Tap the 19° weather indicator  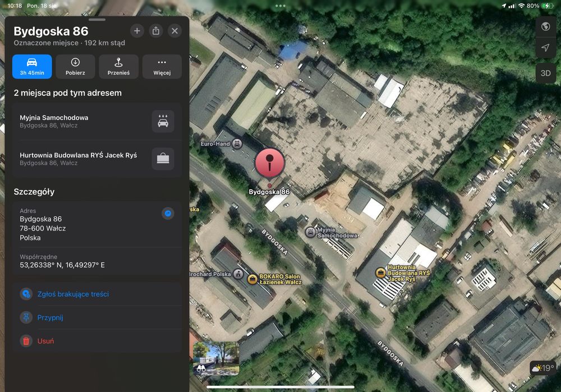543,368
